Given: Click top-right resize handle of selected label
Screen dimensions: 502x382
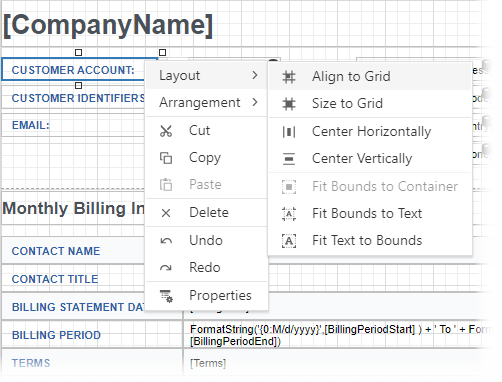Looking at the screenshot, I should click(162, 52).
